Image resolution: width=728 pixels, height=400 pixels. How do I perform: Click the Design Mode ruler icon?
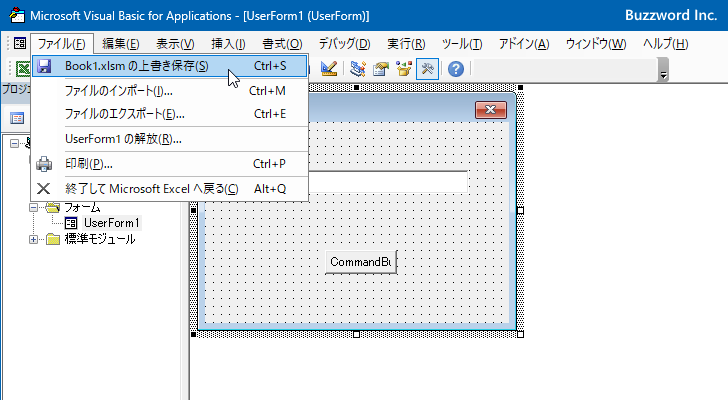point(329,69)
